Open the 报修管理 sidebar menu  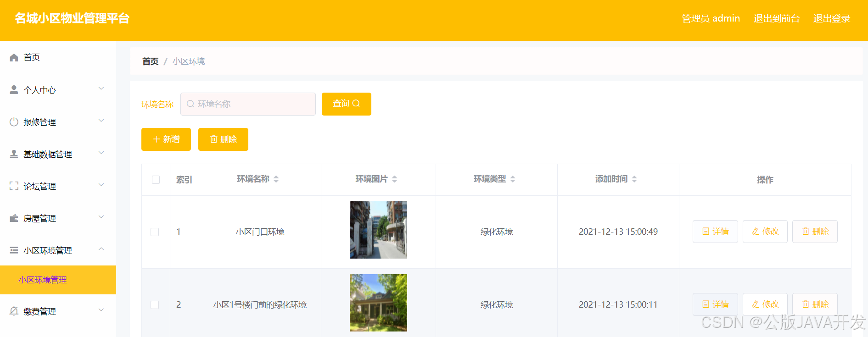58,122
